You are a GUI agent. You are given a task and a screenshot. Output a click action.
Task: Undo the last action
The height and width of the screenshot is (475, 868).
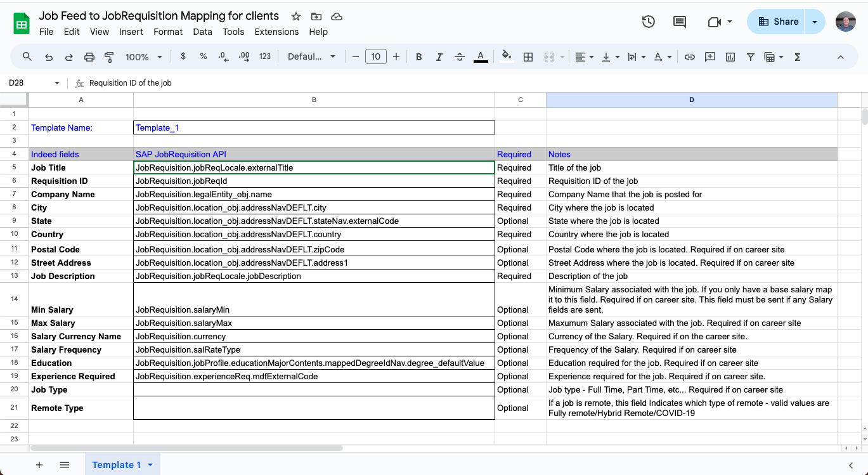pyautogui.click(x=49, y=56)
